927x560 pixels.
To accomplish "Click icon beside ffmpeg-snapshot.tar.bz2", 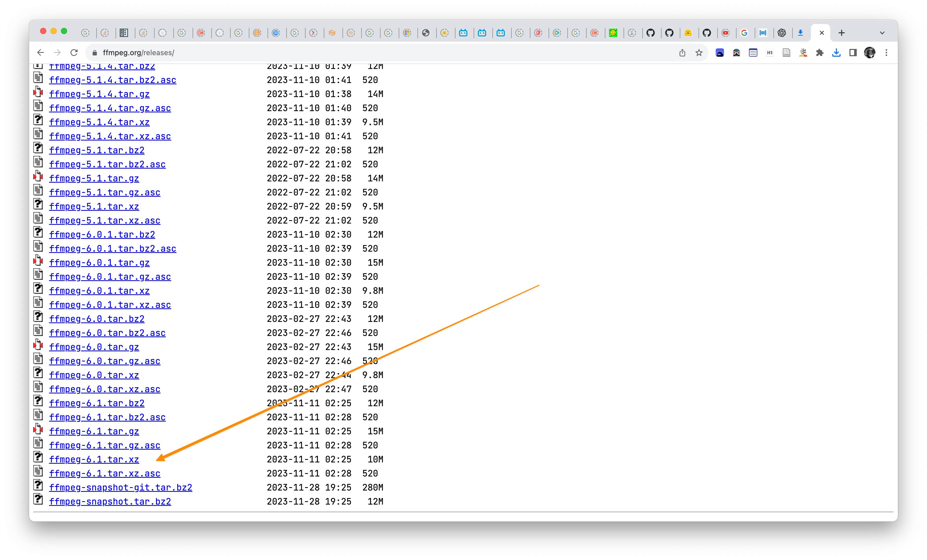I will 38,499.
